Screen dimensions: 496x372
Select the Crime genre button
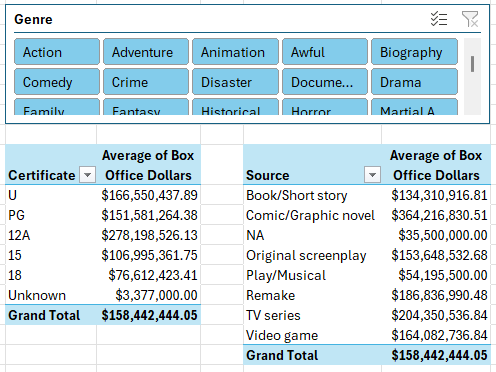click(146, 82)
